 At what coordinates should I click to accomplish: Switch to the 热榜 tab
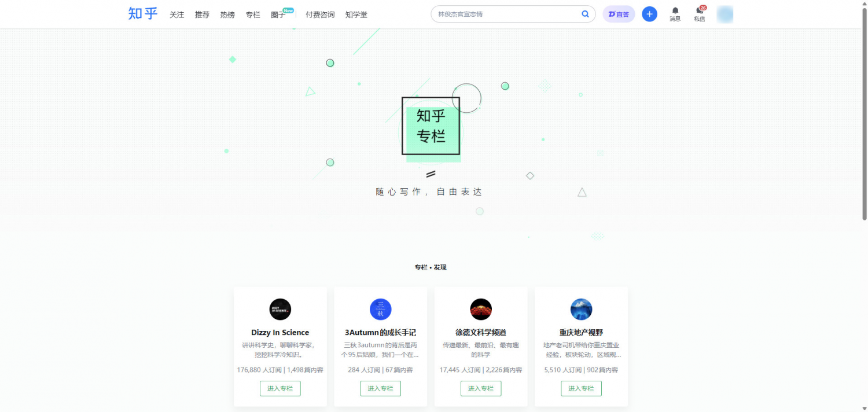point(227,14)
